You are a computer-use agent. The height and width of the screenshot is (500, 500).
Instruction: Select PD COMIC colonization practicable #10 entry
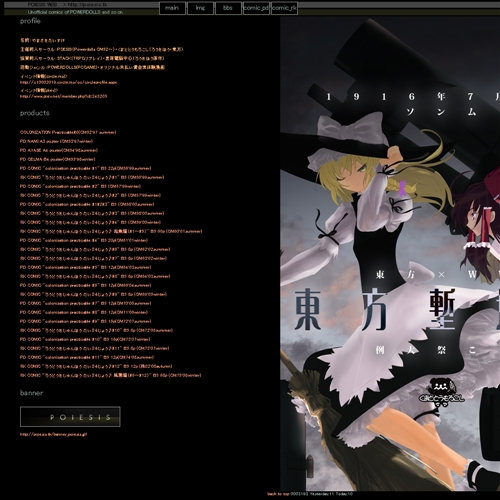(x=85, y=339)
